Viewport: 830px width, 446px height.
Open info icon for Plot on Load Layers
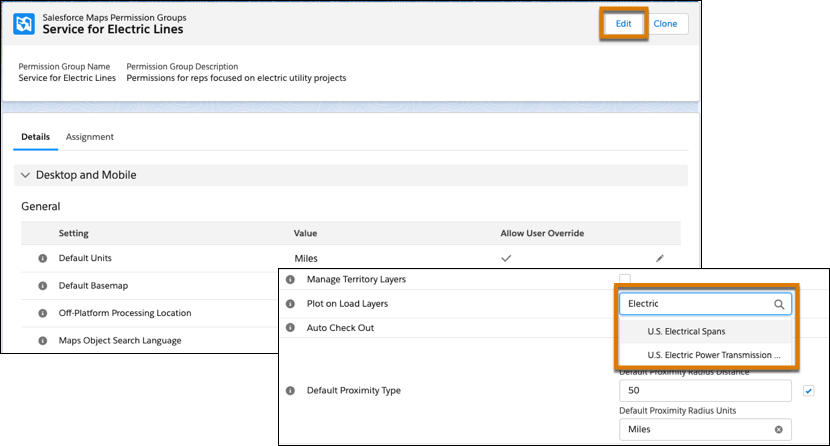(x=290, y=304)
